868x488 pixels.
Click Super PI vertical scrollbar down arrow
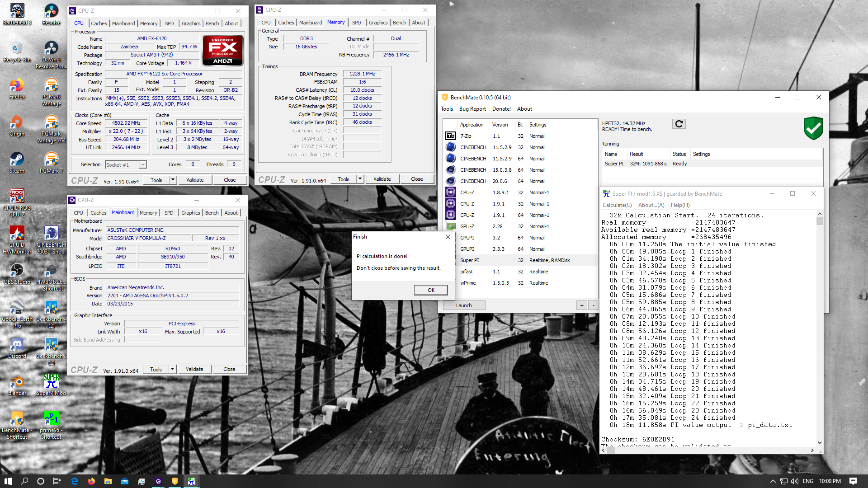[820, 443]
